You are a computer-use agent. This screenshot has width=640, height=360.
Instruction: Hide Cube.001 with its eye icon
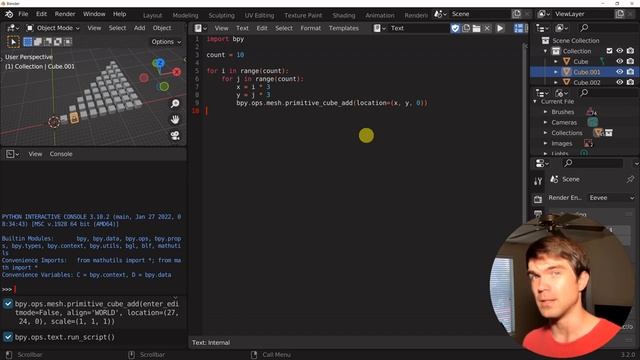(x=620, y=72)
